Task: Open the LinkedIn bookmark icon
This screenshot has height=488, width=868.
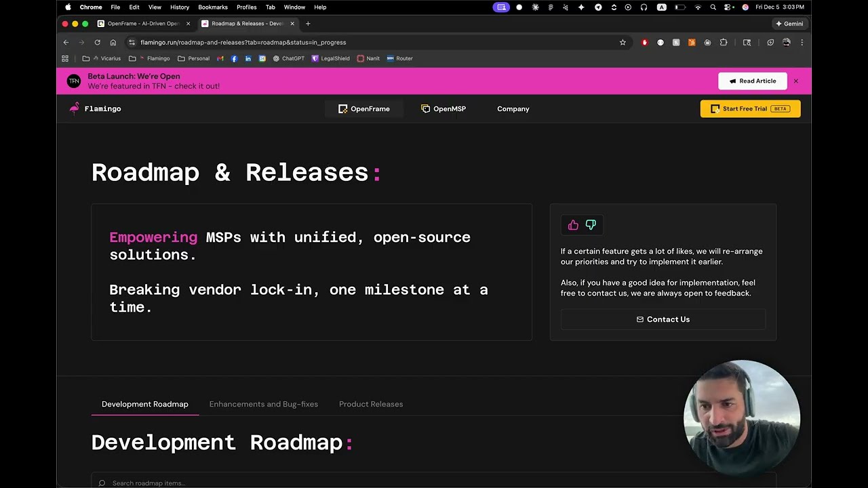Action: tap(248, 58)
